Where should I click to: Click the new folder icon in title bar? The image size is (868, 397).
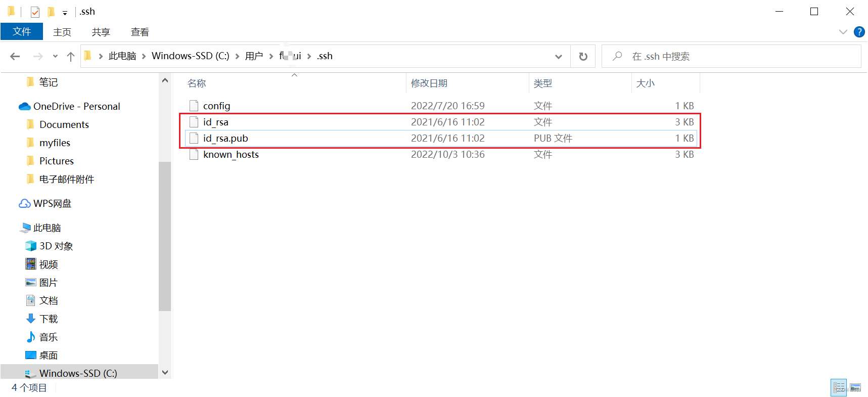51,12
